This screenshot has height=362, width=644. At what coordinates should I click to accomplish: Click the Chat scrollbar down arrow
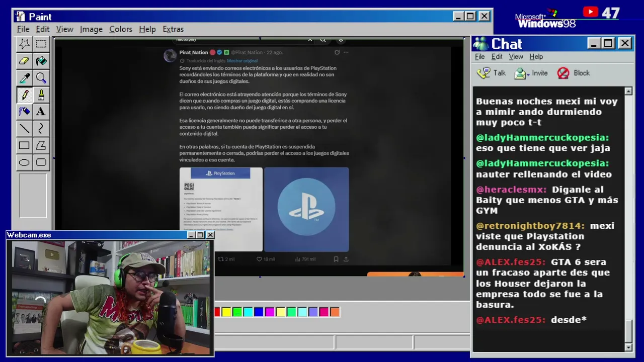[x=628, y=347]
